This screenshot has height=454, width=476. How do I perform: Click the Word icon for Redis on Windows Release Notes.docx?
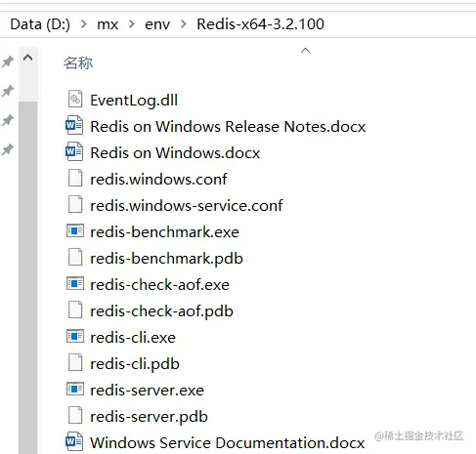pos(74,125)
